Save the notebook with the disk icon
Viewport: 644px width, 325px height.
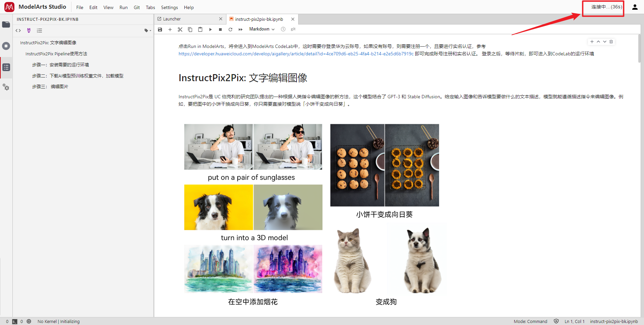[160, 30]
